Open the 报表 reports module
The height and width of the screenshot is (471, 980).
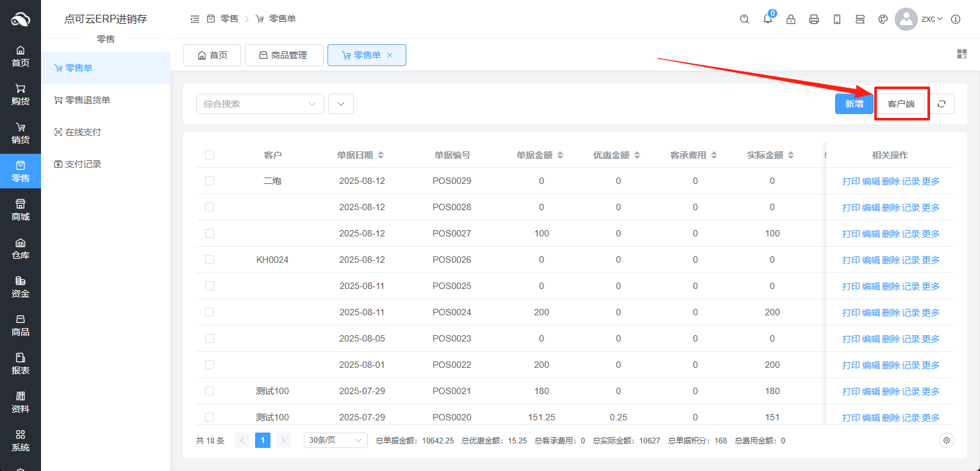click(x=21, y=364)
